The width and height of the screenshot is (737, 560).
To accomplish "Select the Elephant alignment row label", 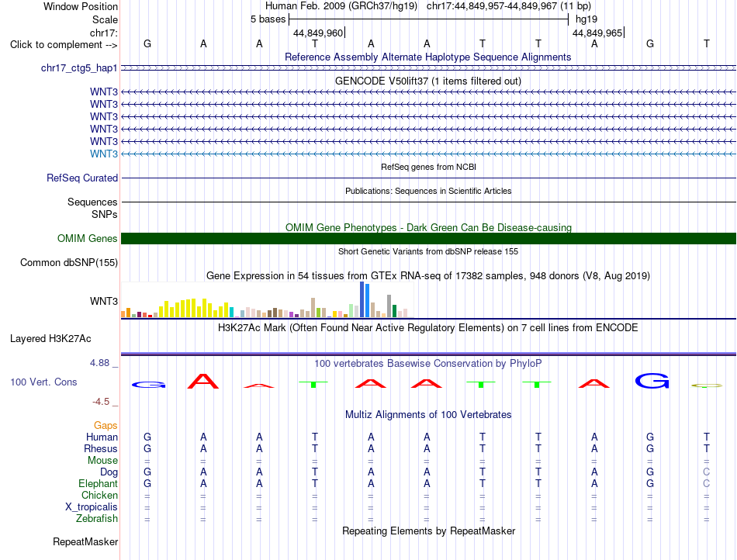I will click(x=98, y=483).
